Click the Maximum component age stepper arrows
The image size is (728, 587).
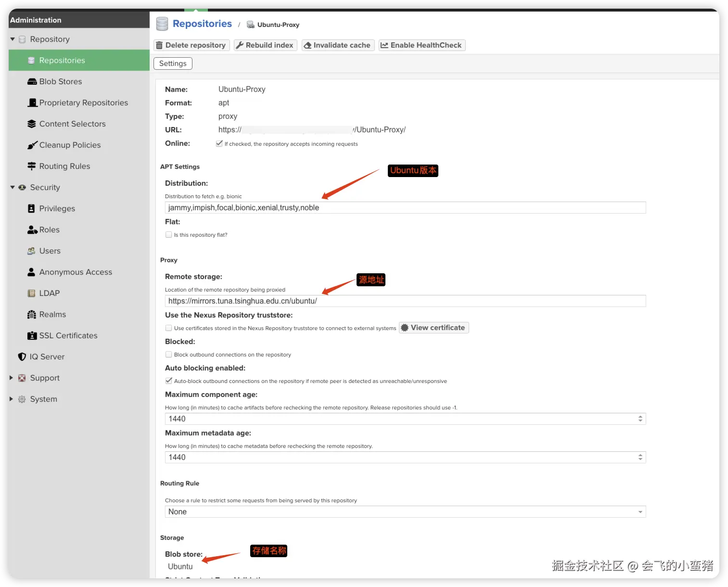pyautogui.click(x=640, y=419)
